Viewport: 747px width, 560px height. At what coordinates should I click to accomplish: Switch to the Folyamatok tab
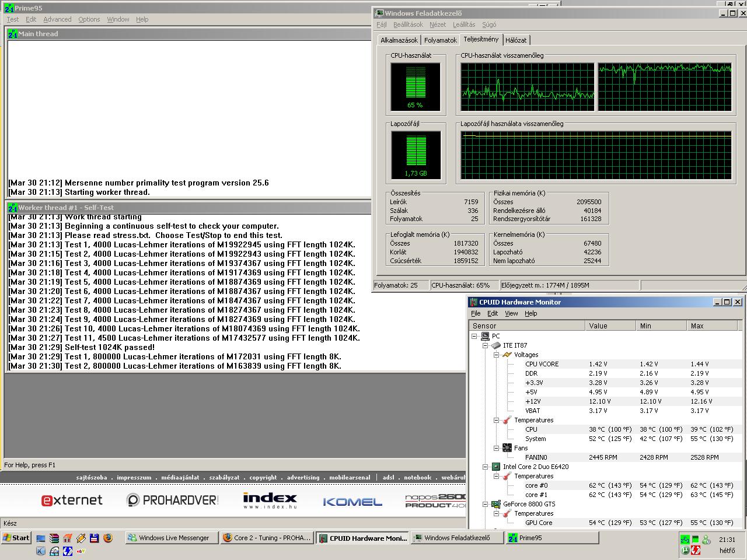click(x=440, y=40)
